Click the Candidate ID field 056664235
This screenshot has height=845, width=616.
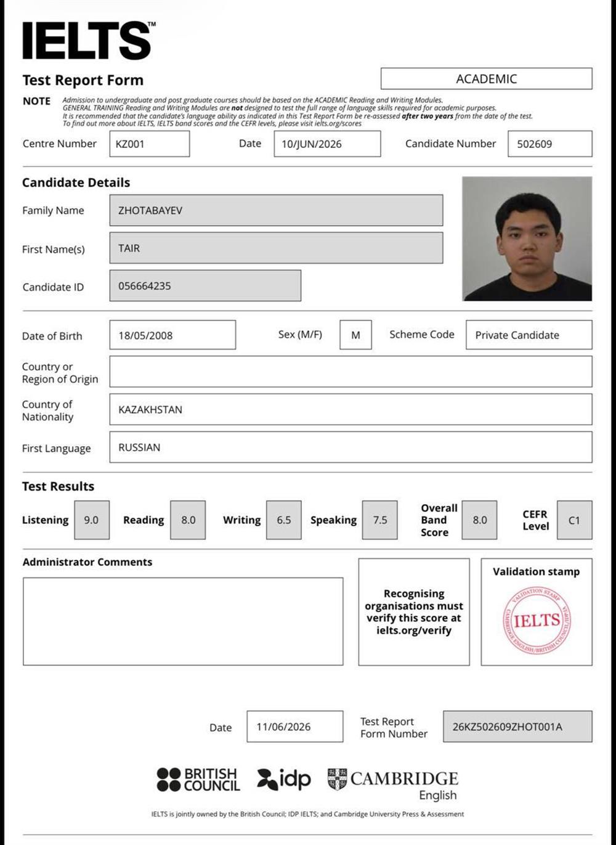[205, 285]
